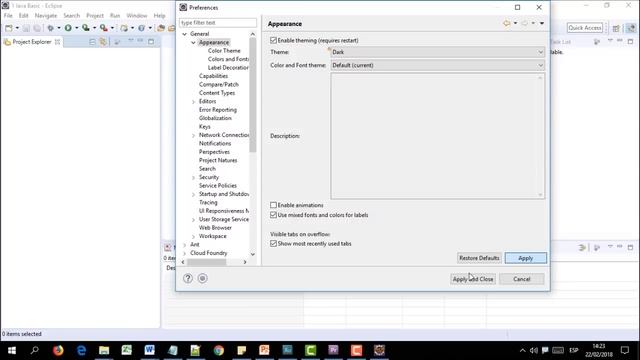Click the green Run icon in Eclipse toolbar

[68, 28]
